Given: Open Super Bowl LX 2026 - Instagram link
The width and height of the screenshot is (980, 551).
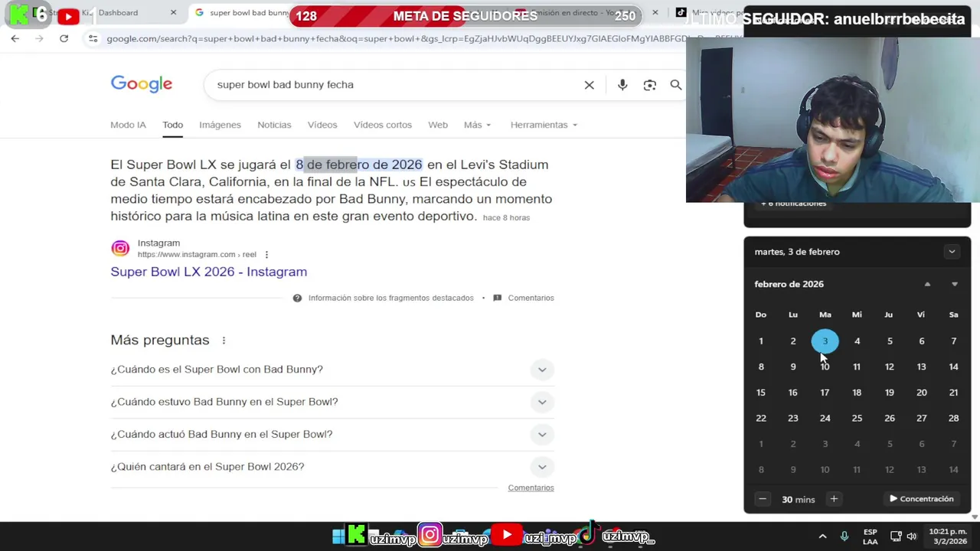Looking at the screenshot, I should point(208,272).
